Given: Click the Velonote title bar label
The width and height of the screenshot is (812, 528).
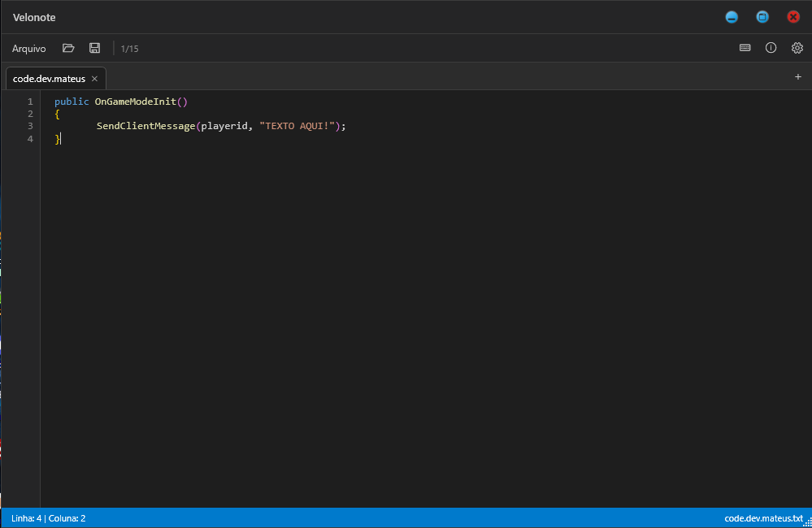Looking at the screenshot, I should pyautogui.click(x=34, y=16).
